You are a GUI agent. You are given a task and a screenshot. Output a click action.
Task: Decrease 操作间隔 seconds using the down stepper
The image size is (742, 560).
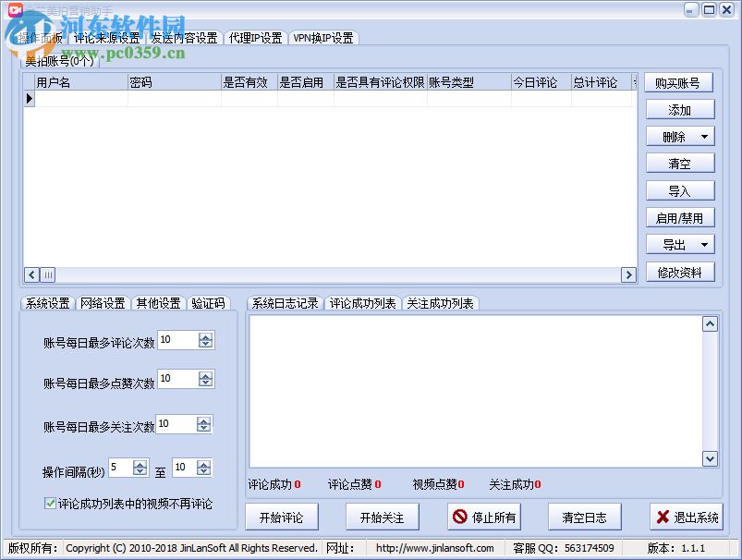pos(140,471)
